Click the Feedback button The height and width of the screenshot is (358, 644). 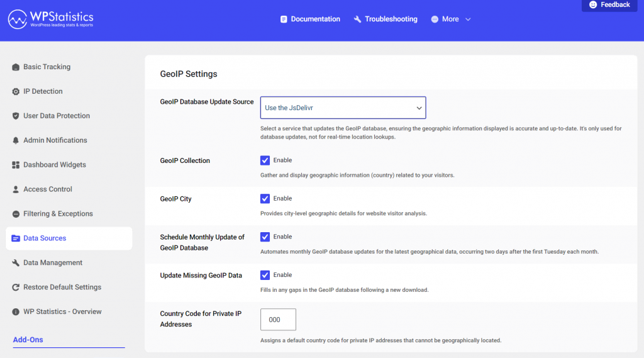(x=609, y=5)
